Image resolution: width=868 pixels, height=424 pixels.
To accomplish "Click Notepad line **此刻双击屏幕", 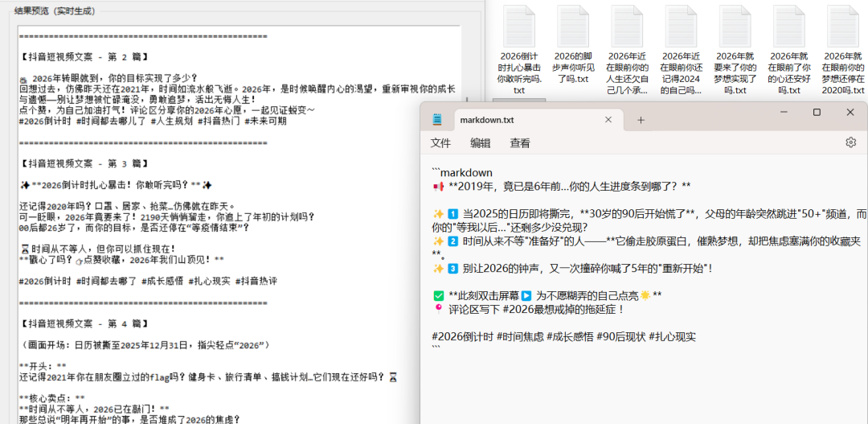I will (x=547, y=295).
